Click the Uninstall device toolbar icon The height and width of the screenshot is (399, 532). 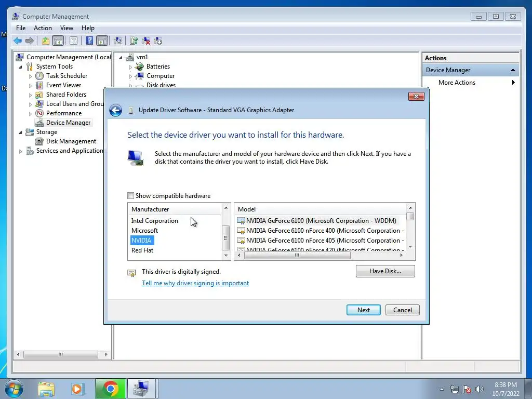coord(146,41)
